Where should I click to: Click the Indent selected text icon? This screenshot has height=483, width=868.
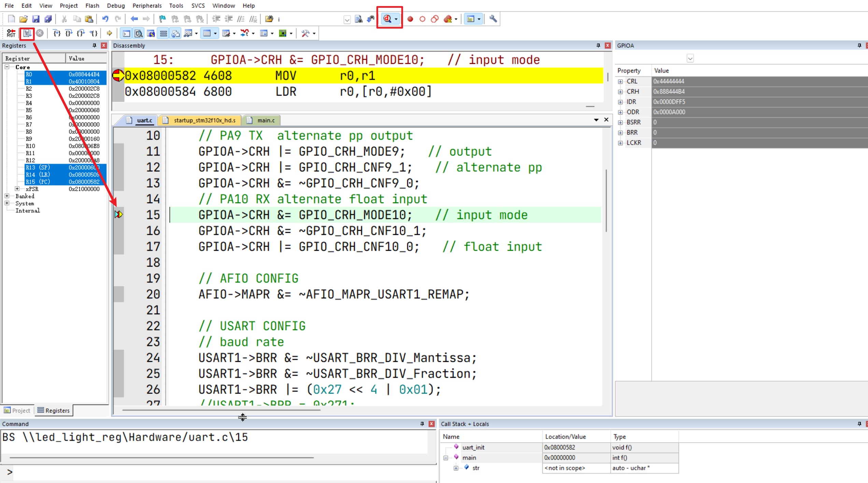coord(216,19)
